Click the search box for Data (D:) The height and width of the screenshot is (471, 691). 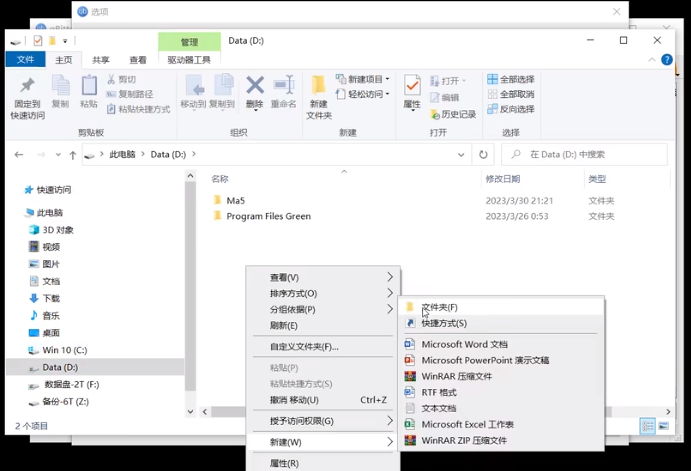584,155
